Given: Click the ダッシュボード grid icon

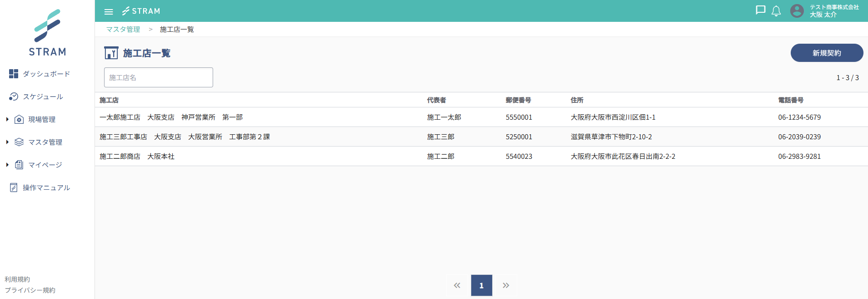Looking at the screenshot, I should pyautogui.click(x=14, y=74).
